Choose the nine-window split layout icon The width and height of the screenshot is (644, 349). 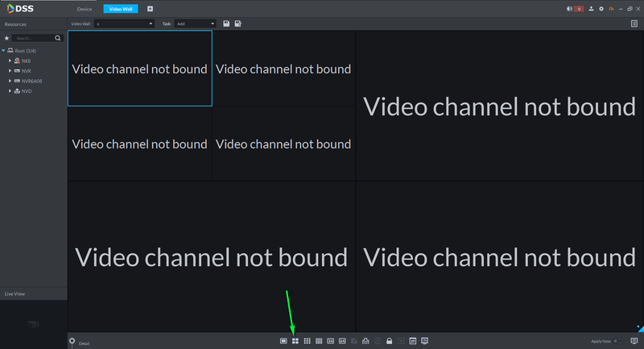pyautogui.click(x=307, y=341)
